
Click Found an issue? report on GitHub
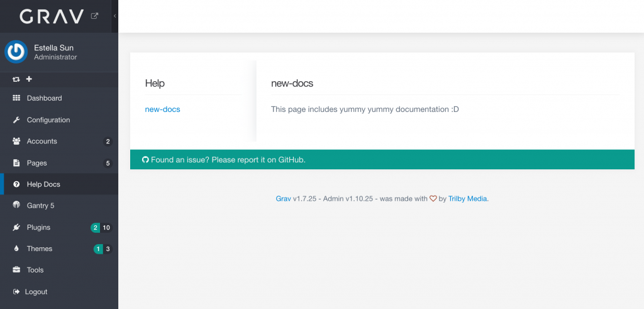pos(228,159)
